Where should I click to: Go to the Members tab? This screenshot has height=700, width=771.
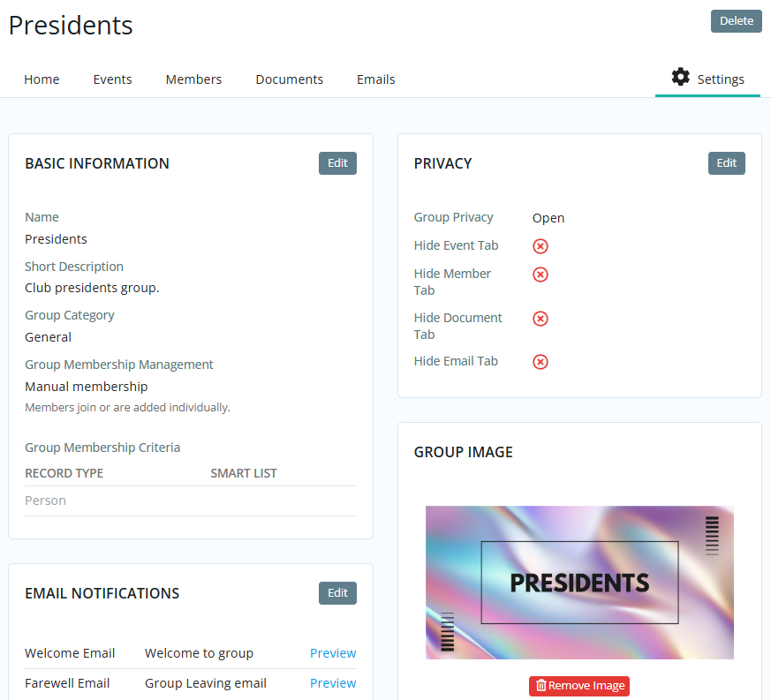[x=193, y=79]
